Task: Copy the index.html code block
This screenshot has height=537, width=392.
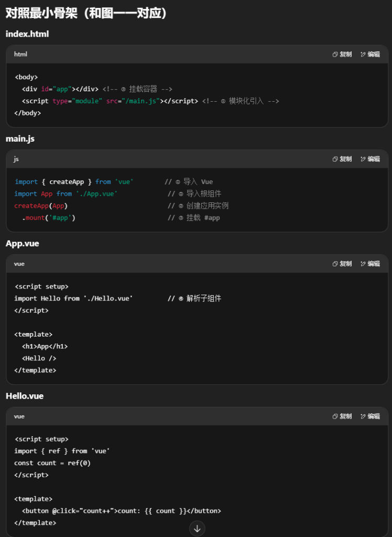Action: point(342,54)
